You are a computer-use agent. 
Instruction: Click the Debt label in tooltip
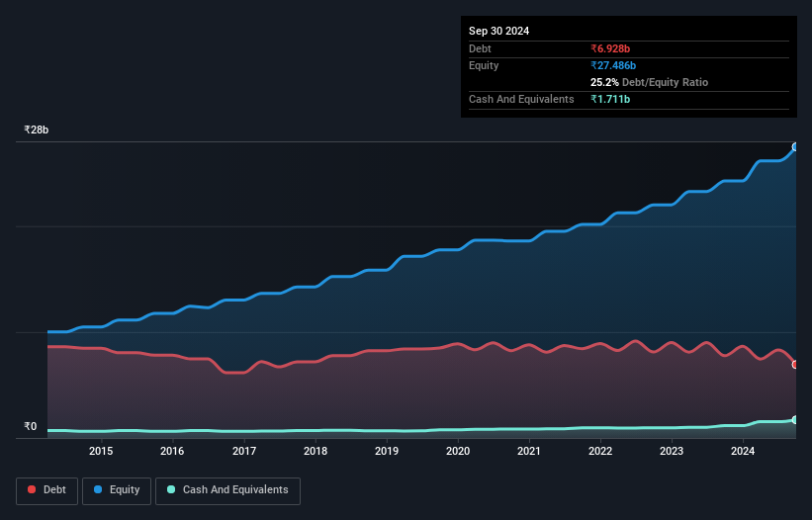pos(480,48)
